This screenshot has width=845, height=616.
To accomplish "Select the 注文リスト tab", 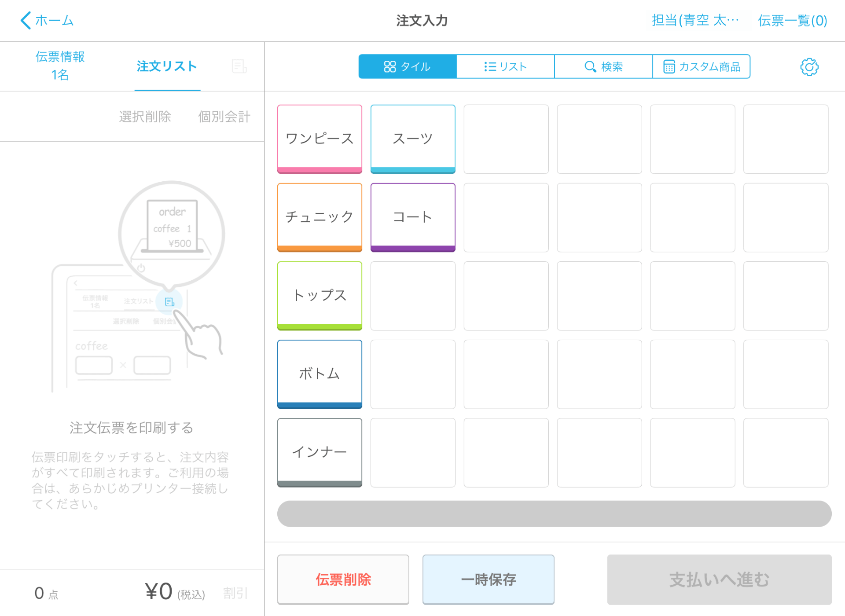I will [167, 66].
